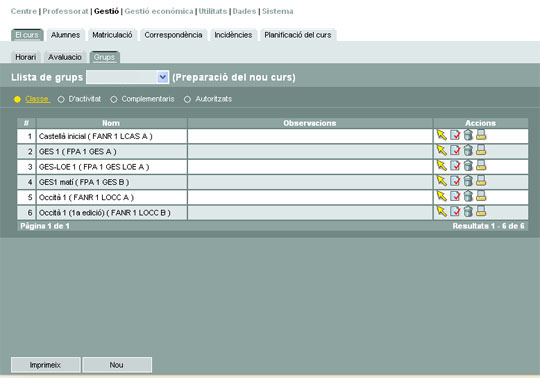The image size is (540, 378).
Task: Click the edit icon for Occità 1 (1a edició)
Action: tap(455, 211)
